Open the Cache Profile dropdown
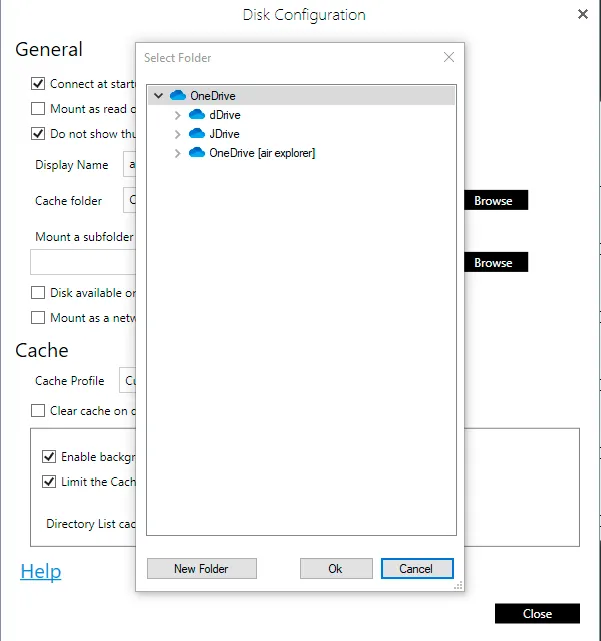This screenshot has width=601, height=641. (128, 380)
